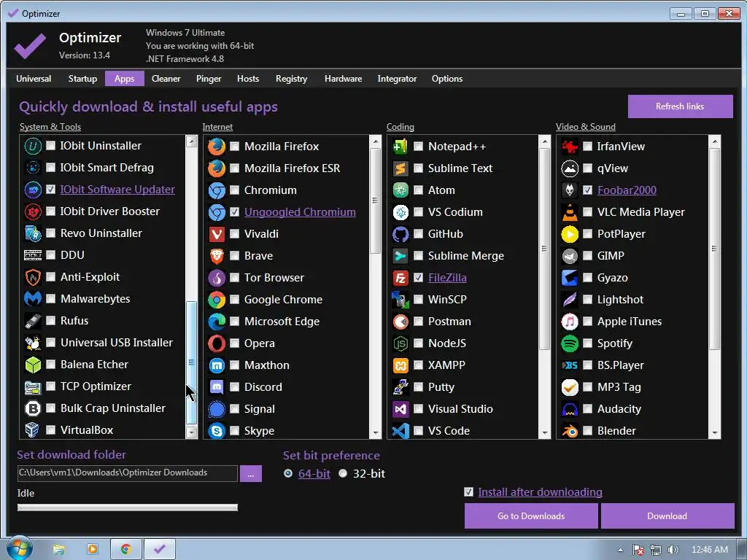Click the Audacity headphones icon
747x560 pixels.
click(570, 410)
